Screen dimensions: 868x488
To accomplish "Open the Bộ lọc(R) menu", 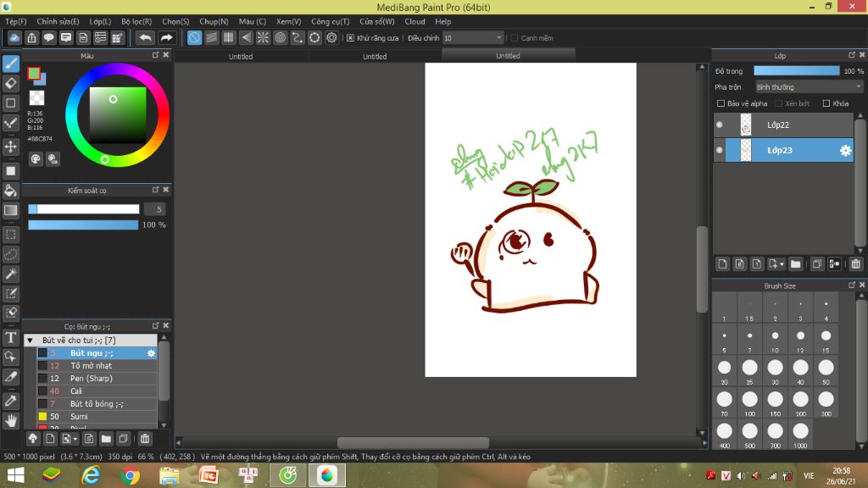I will pyautogui.click(x=136, y=21).
